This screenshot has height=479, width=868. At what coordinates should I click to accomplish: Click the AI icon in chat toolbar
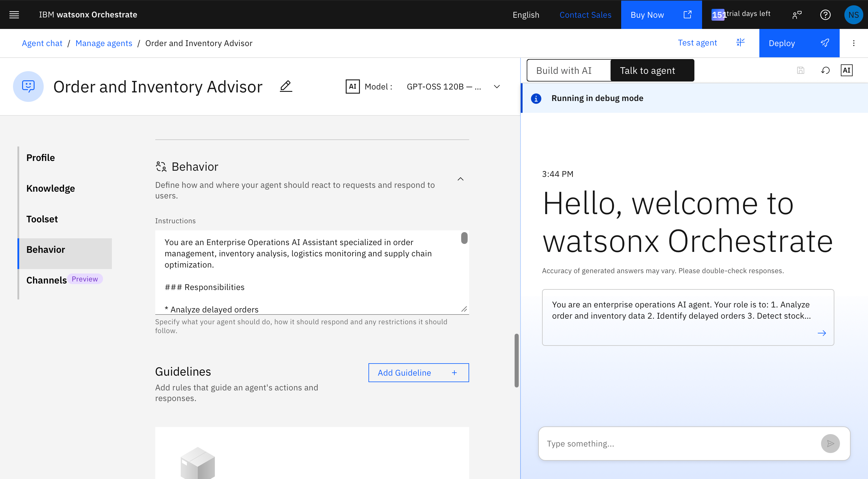(x=846, y=70)
